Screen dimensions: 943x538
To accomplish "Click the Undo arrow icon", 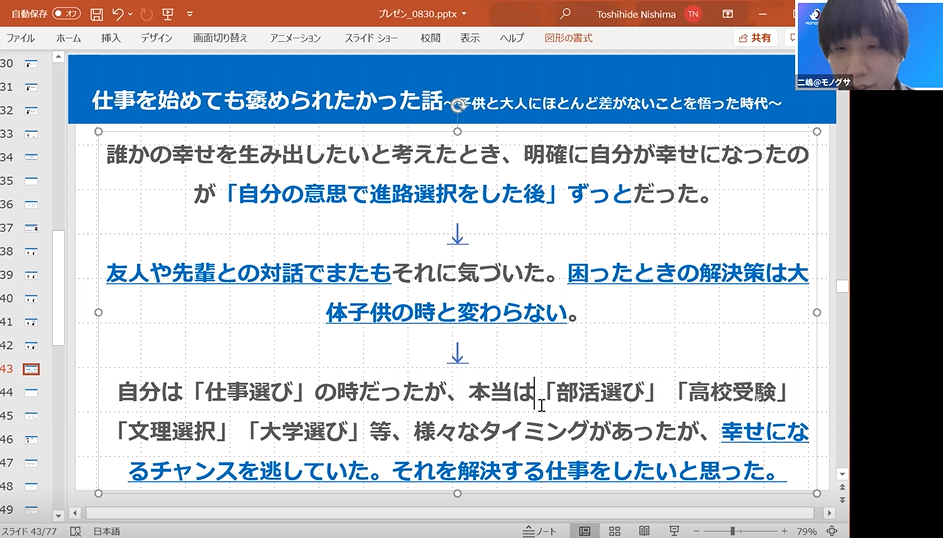I will click(118, 14).
